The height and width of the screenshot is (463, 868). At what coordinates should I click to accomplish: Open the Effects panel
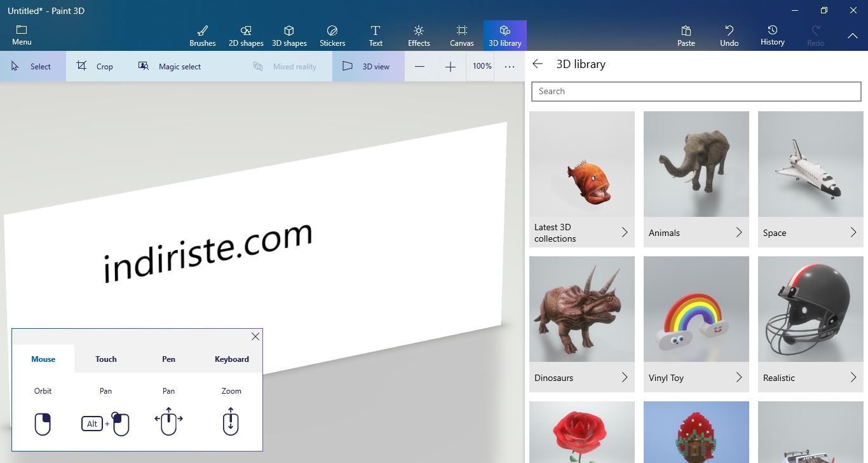click(x=419, y=36)
